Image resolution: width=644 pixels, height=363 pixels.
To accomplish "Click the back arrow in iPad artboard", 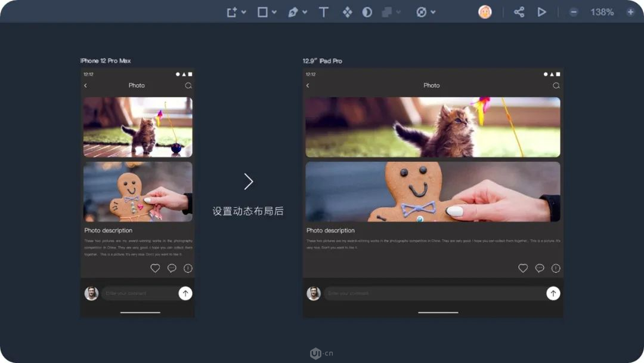I will pos(308,85).
